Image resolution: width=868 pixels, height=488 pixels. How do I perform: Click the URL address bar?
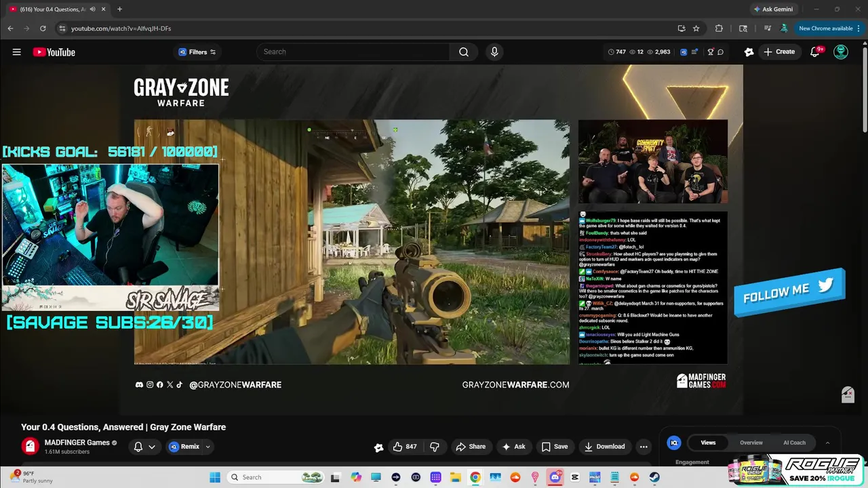pos(366,28)
